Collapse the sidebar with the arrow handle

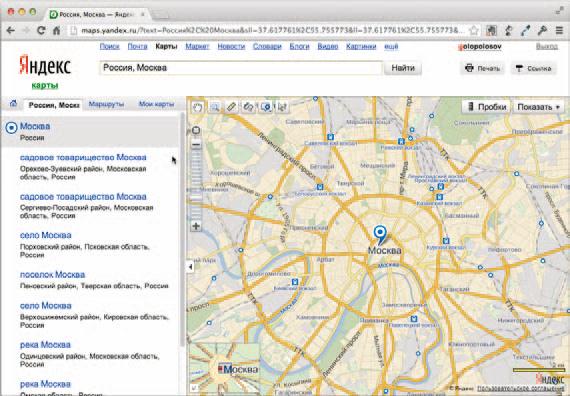pyautogui.click(x=190, y=267)
